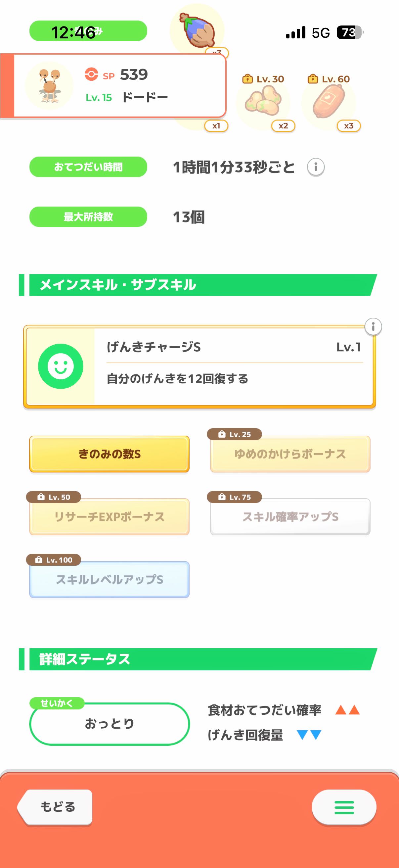Tap the berry icon at top
The image size is (399, 868).
(x=197, y=30)
